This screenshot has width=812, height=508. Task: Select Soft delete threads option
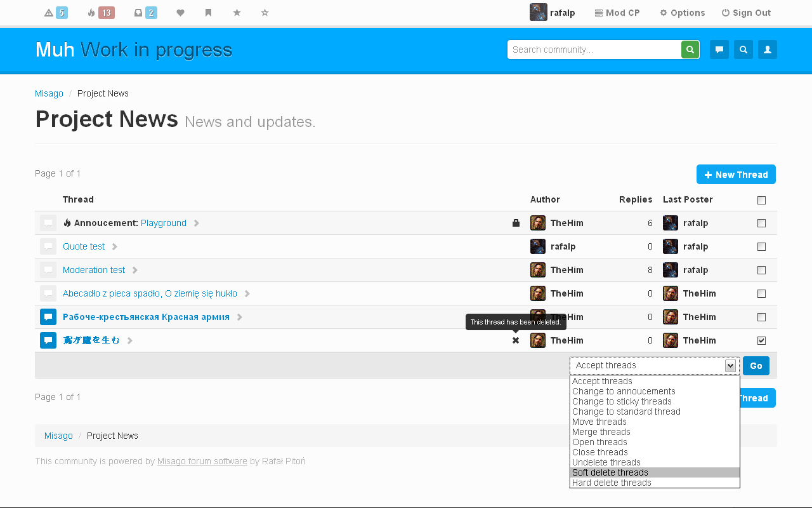pyautogui.click(x=610, y=472)
